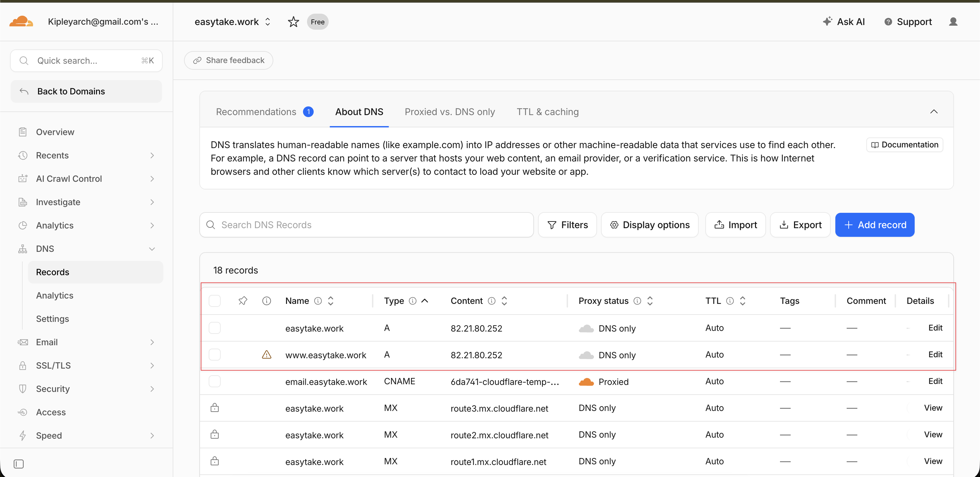
Task: Click the Name column info icon
Action: point(318,301)
